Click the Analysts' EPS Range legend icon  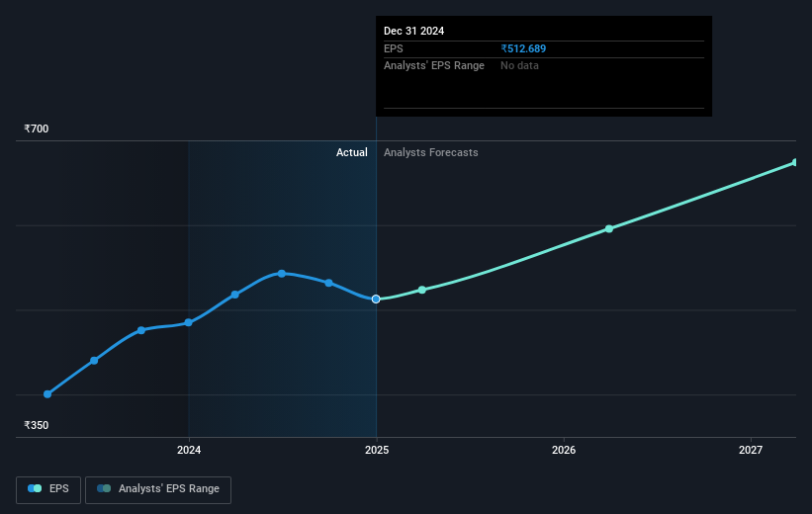[104, 488]
